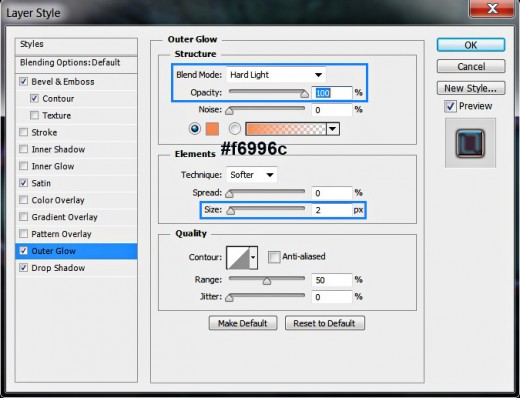Image resolution: width=520 pixels, height=398 pixels.
Task: Click the Range value field
Action: 332,280
